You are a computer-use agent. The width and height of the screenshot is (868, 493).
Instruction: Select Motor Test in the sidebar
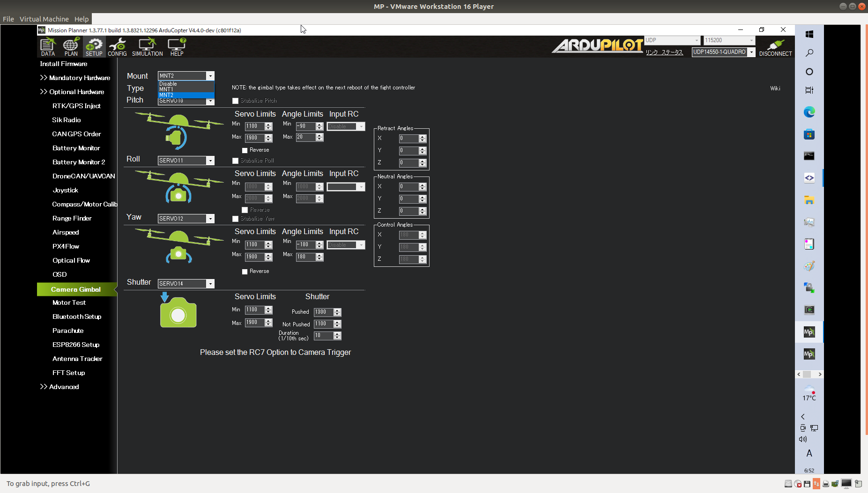(69, 302)
